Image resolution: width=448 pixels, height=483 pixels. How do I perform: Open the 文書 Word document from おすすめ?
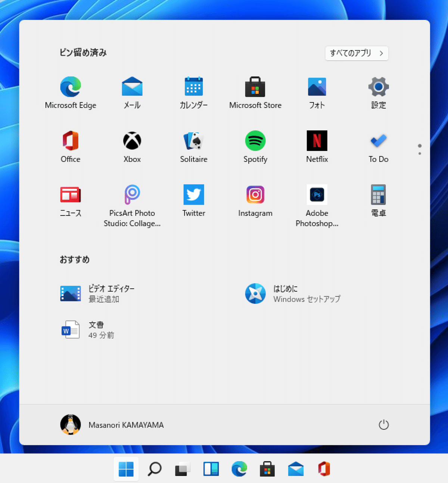(x=97, y=329)
